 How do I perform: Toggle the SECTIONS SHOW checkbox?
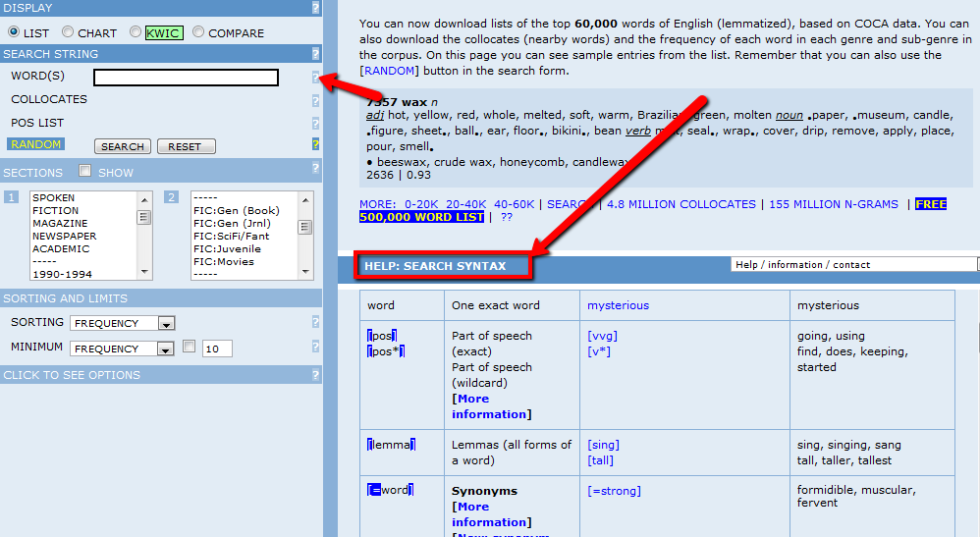[x=85, y=171]
